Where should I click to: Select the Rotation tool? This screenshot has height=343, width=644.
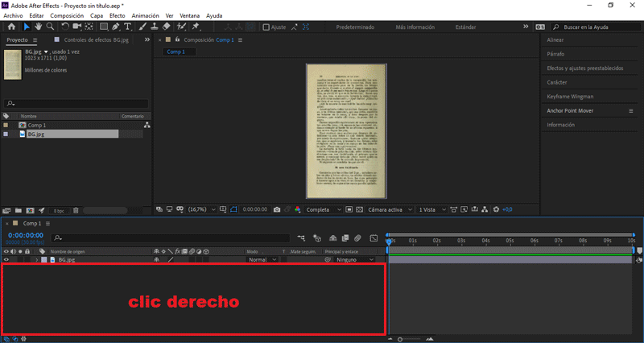tap(65, 27)
